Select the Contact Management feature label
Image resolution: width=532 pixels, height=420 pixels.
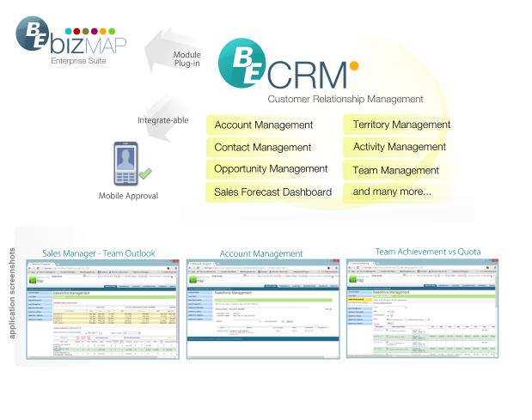[263, 148]
